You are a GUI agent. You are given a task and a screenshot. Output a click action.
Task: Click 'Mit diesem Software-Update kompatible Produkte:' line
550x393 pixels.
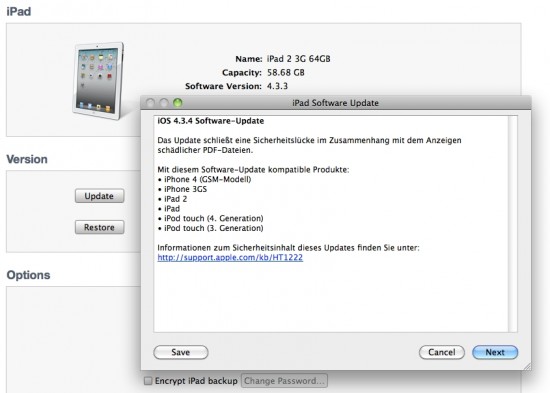click(253, 170)
